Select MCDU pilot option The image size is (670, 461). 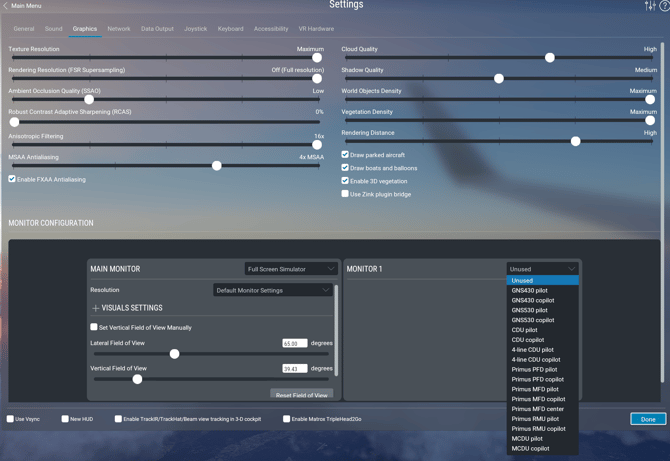(x=543, y=438)
